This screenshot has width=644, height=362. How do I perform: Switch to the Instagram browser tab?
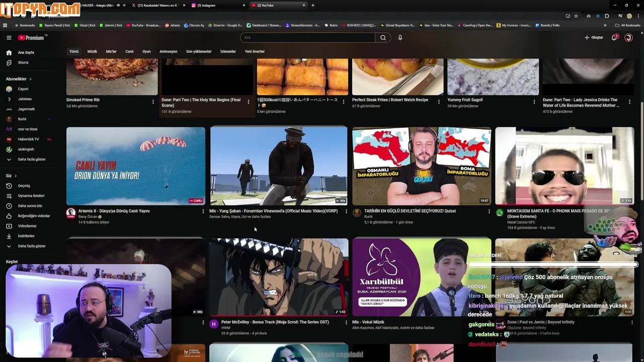(x=219, y=5)
